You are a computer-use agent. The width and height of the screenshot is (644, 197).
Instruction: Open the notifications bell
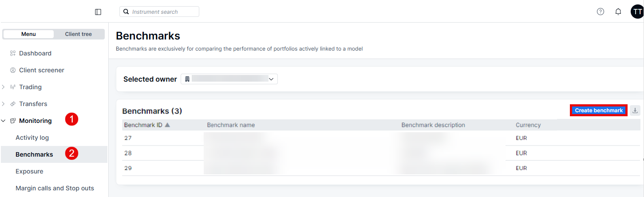click(618, 12)
